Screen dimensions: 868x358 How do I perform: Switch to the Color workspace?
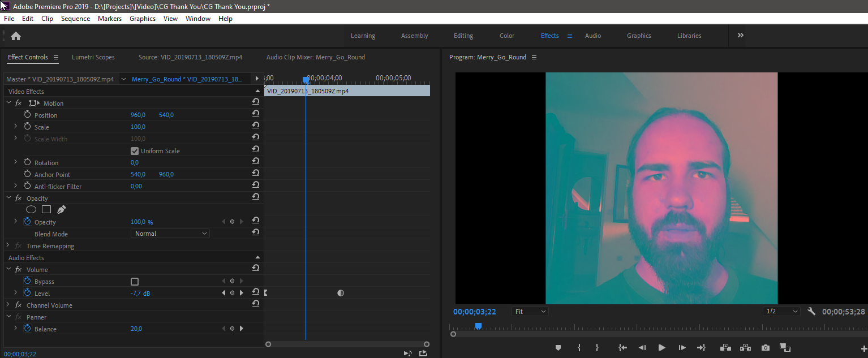(507, 36)
